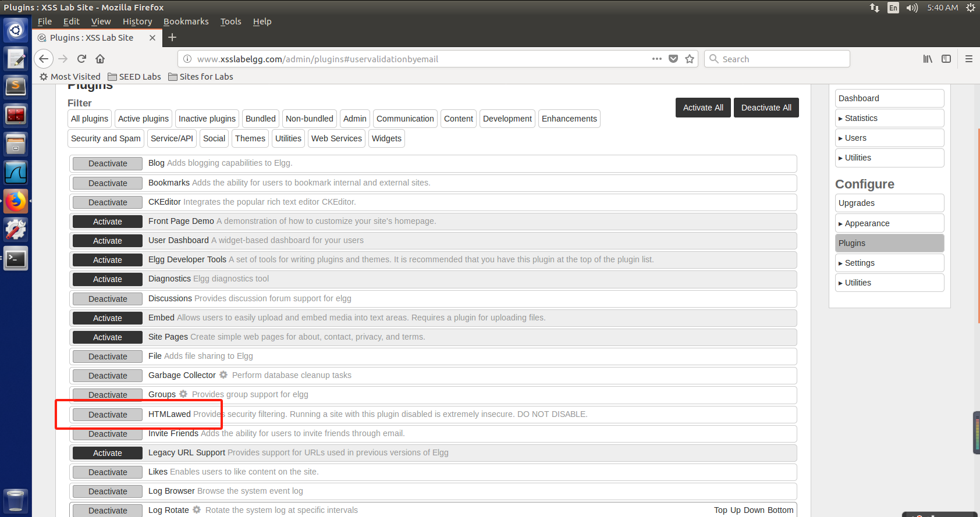Screen dimensions: 980x517
Task: Open Wireshark from the dock
Action: pos(16,173)
